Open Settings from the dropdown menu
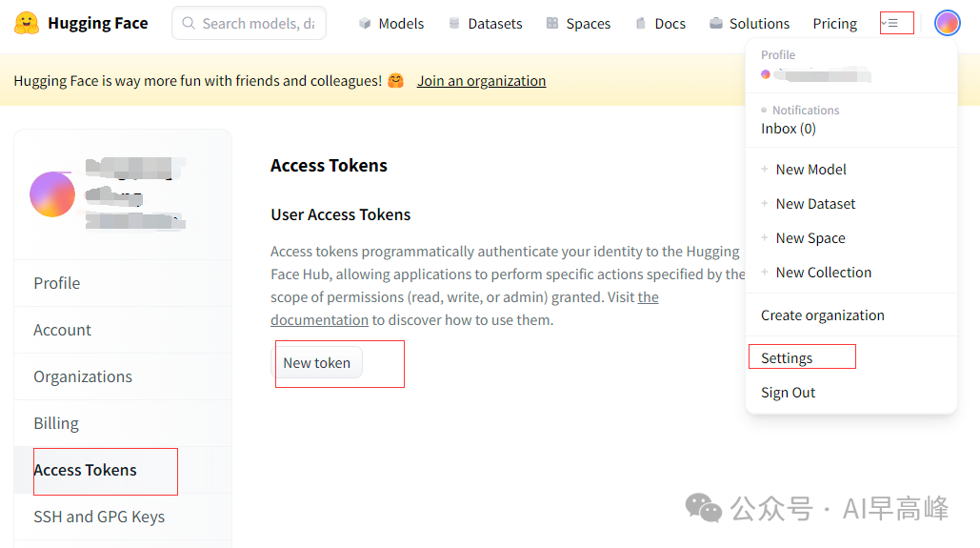The height and width of the screenshot is (548, 980). coord(787,357)
